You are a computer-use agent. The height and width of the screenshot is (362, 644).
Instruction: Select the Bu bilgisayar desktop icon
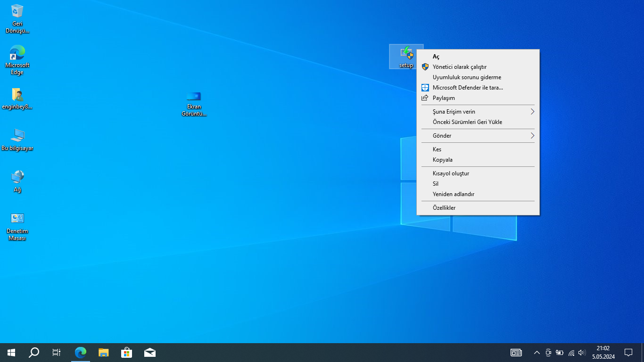coord(17,140)
